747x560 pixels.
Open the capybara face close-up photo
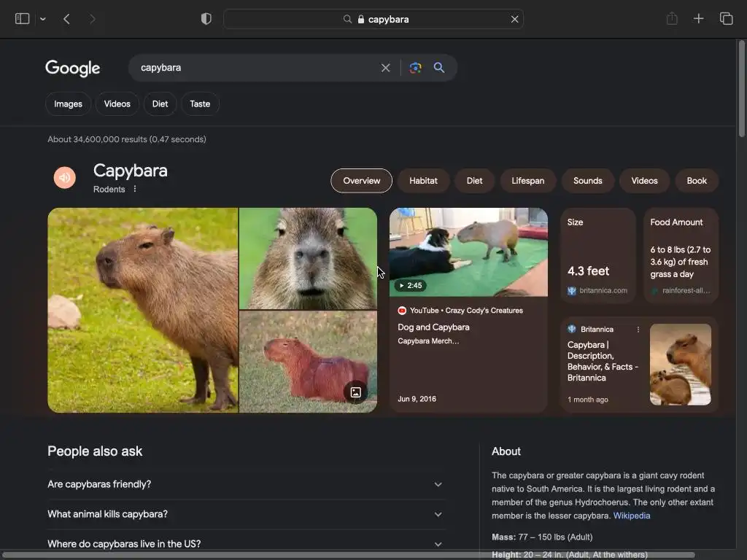click(308, 259)
